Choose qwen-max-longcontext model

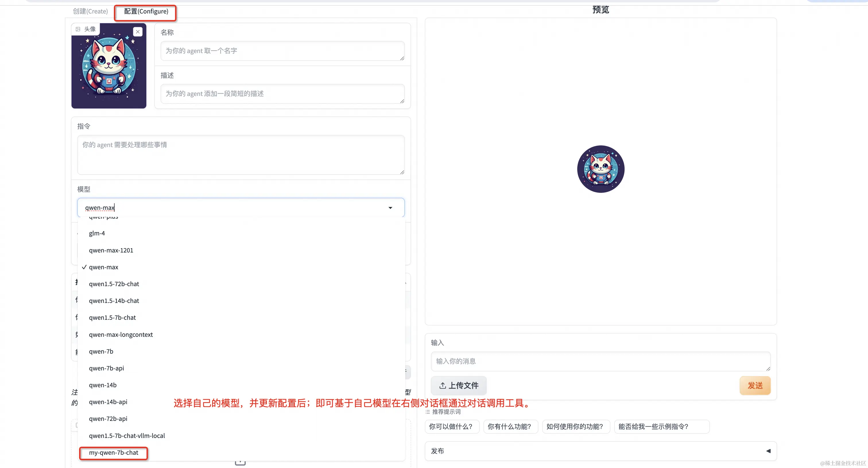[x=121, y=334]
